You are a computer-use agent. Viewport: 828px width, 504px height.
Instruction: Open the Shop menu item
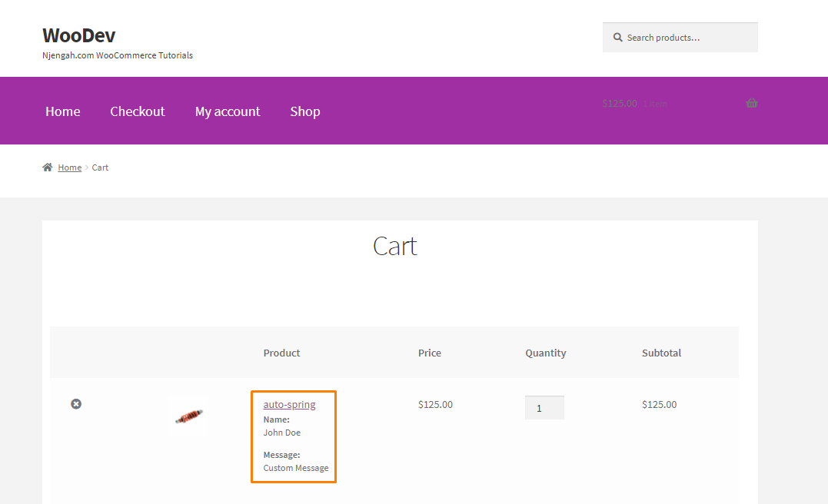tap(305, 112)
